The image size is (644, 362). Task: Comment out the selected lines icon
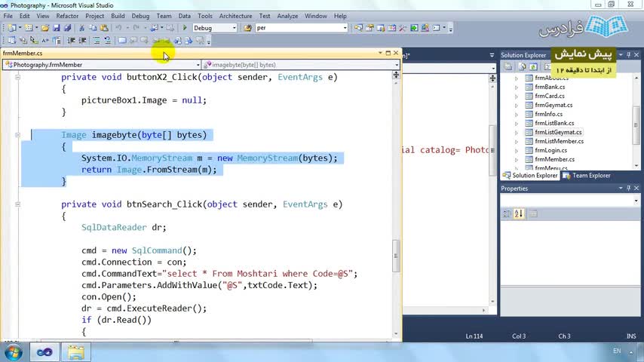tap(96, 40)
